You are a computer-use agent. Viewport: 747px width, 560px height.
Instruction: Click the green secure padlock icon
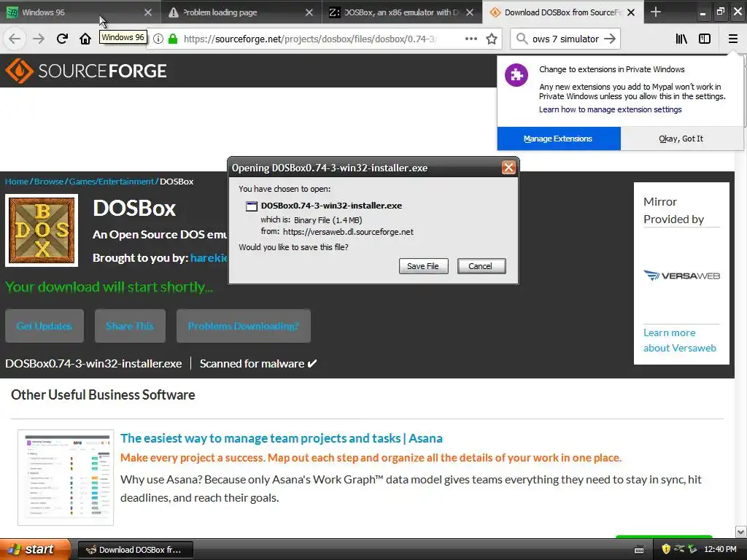[173, 39]
